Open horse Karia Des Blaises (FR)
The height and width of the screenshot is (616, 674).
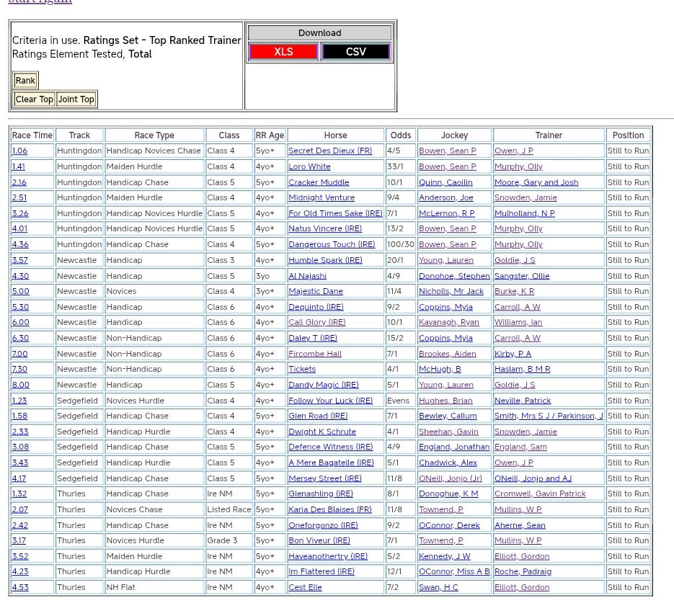click(x=330, y=509)
